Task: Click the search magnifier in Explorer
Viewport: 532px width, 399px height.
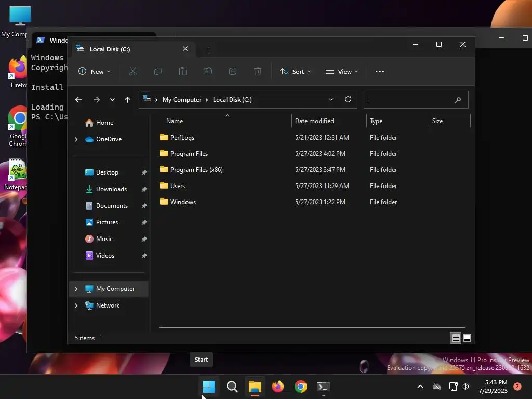Action: (458, 100)
